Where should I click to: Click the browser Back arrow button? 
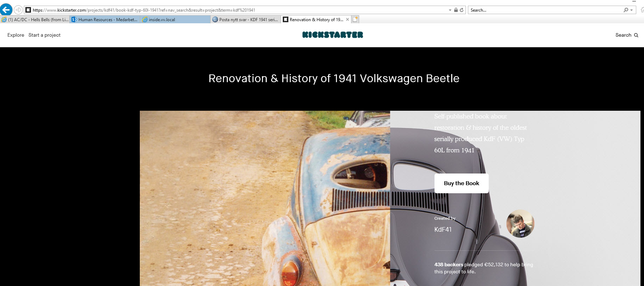[x=6, y=10]
